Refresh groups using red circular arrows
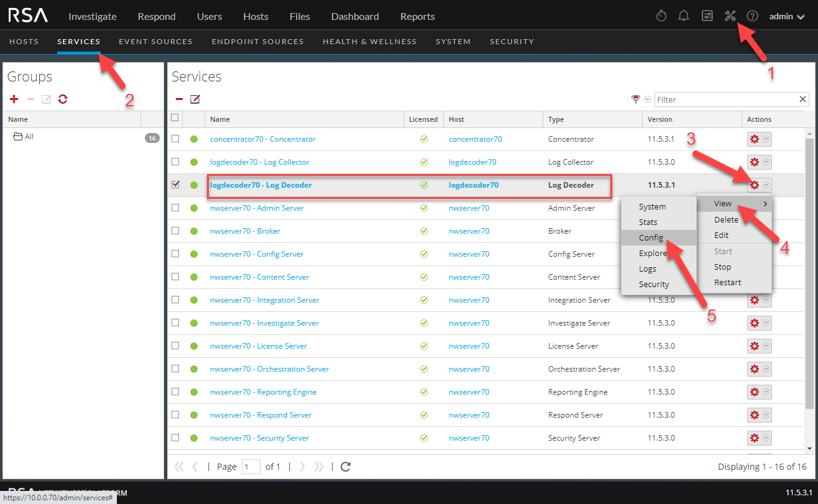This screenshot has height=504, width=818. [x=62, y=99]
